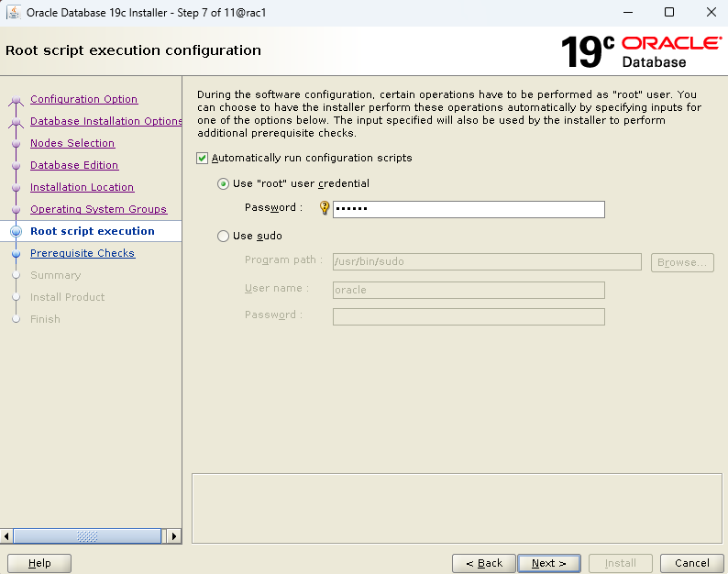The height and width of the screenshot is (574, 728).
Task: Open the Prerequisite Checks step
Action: 83,253
